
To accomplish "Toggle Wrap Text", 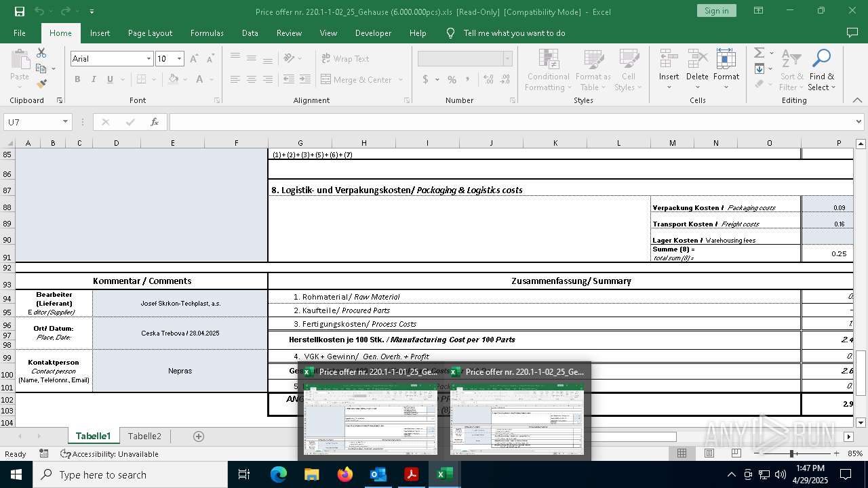I will tap(345, 59).
